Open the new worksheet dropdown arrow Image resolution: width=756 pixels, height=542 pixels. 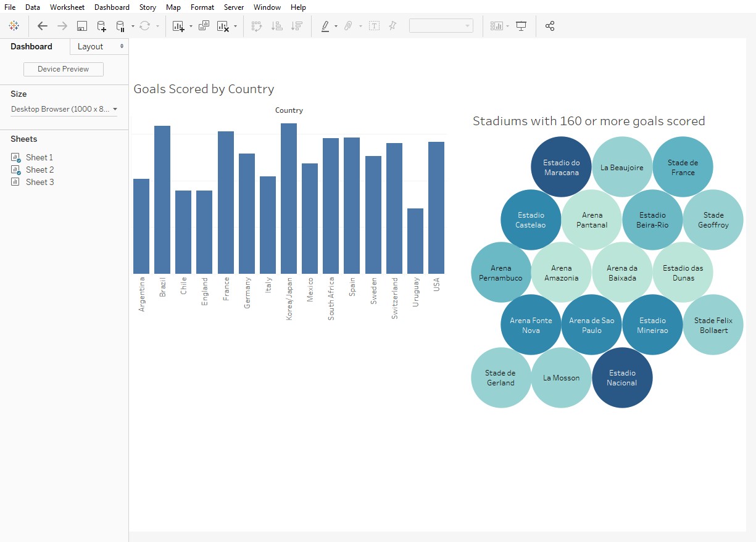coord(191,27)
